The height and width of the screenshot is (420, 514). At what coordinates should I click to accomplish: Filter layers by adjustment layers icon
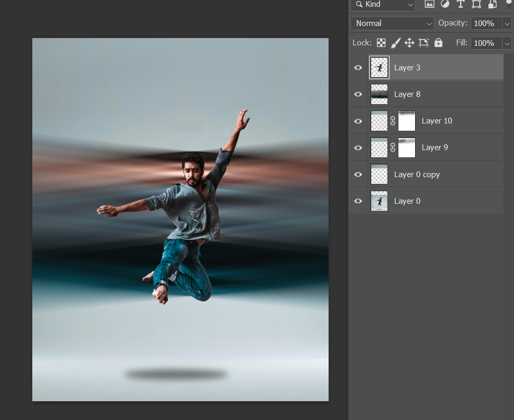pos(445,4)
